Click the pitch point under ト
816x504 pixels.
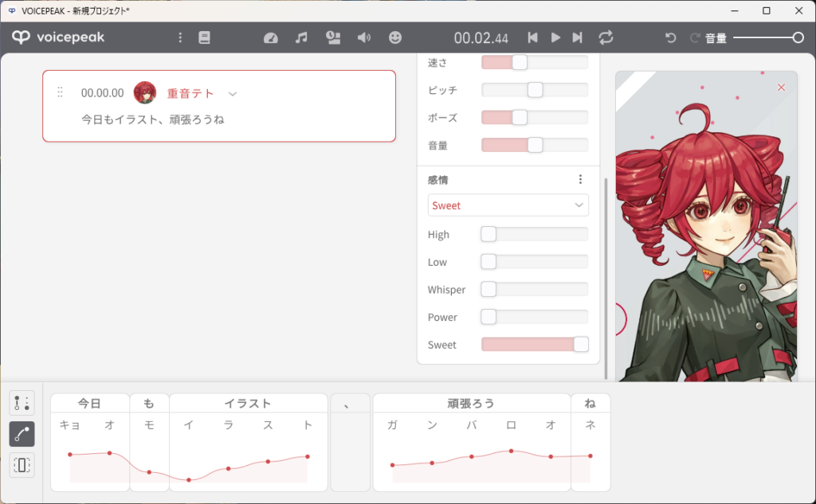coord(308,457)
